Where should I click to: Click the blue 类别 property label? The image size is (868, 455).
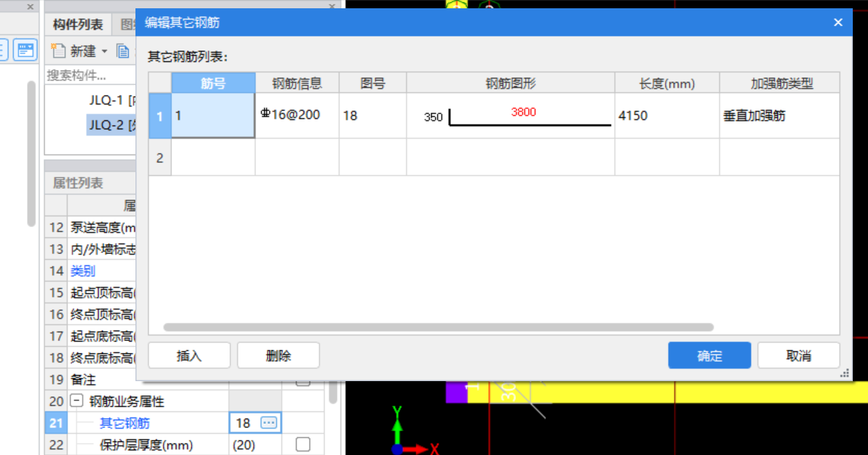[x=82, y=271]
